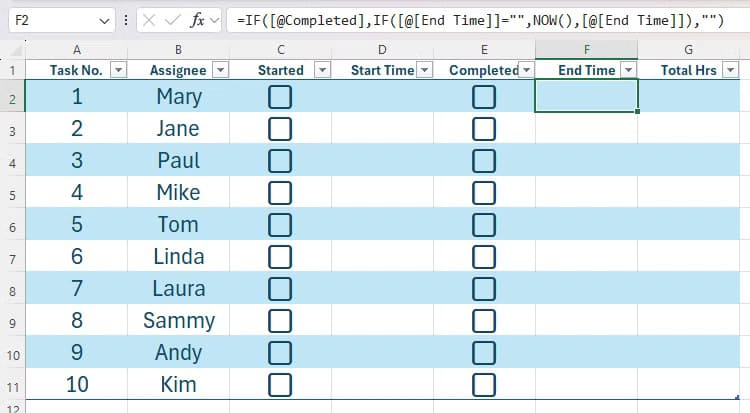Open the Start Time filter dropdown

(424, 70)
